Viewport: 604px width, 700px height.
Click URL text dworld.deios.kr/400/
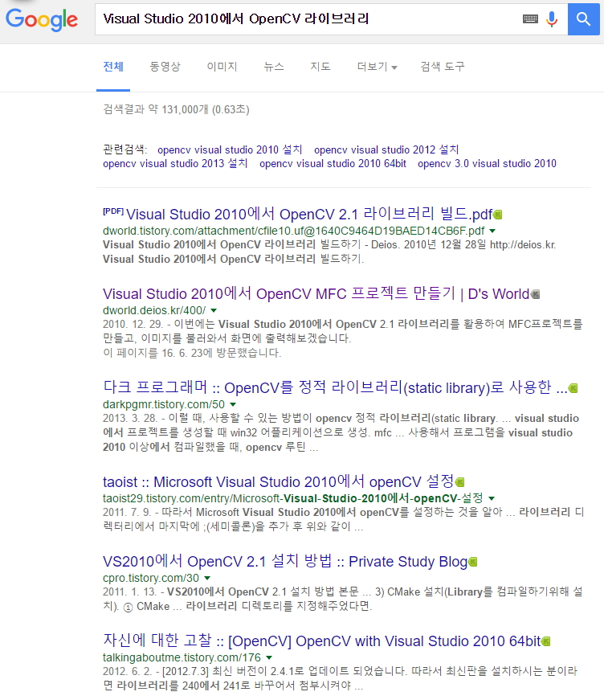(154, 310)
